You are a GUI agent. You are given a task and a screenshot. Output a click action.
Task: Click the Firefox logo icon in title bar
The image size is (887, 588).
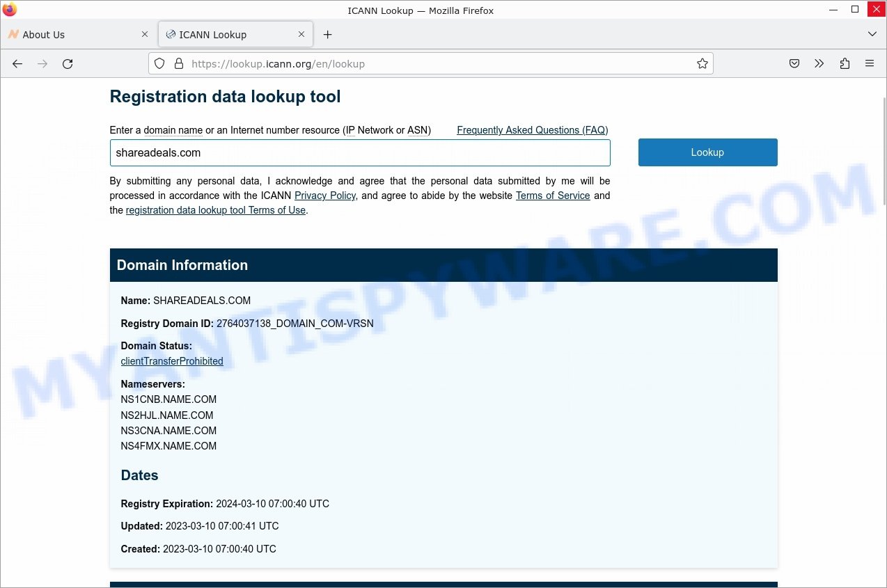coord(10,10)
